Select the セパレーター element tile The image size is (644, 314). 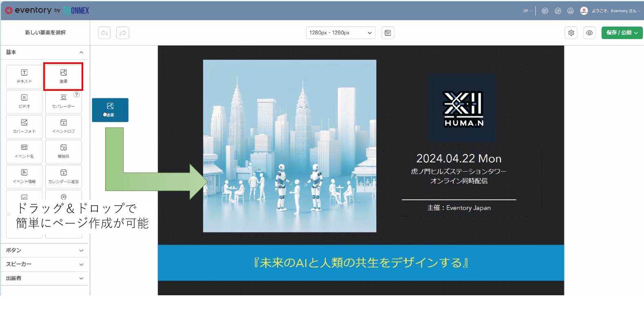click(x=63, y=101)
